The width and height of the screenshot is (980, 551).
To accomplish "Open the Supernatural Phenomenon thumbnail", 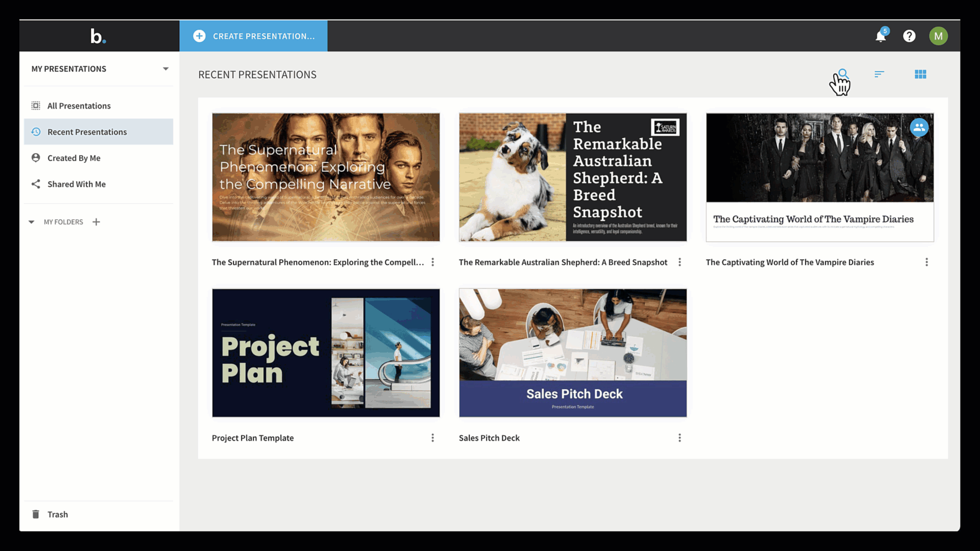I will click(x=326, y=177).
